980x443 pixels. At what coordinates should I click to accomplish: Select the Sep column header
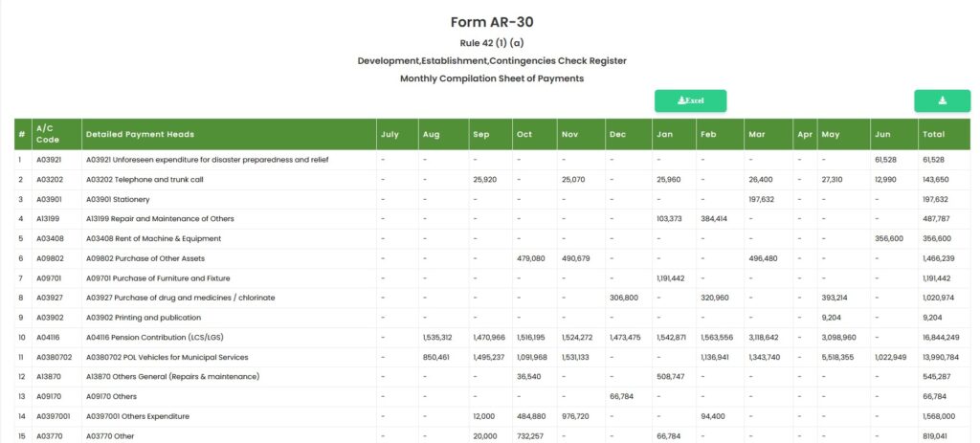(x=491, y=134)
